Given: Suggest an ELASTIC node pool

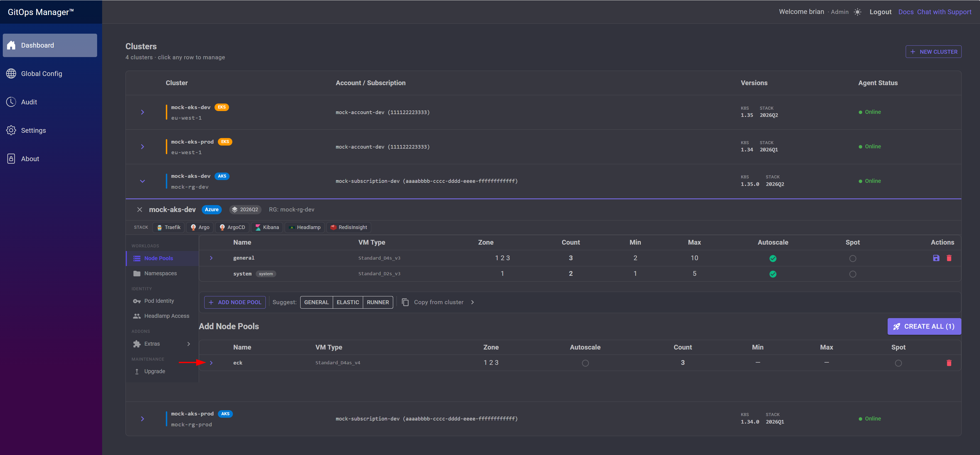Looking at the screenshot, I should coord(348,302).
